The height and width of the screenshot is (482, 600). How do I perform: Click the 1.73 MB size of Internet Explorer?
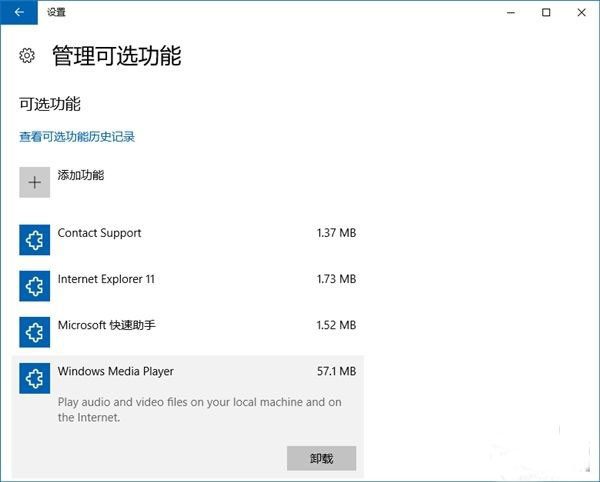[x=336, y=279]
